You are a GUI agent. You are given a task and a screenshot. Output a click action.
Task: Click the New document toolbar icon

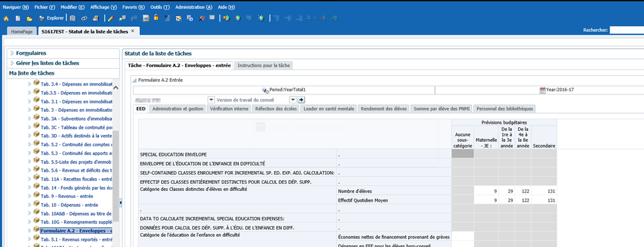coord(18,19)
